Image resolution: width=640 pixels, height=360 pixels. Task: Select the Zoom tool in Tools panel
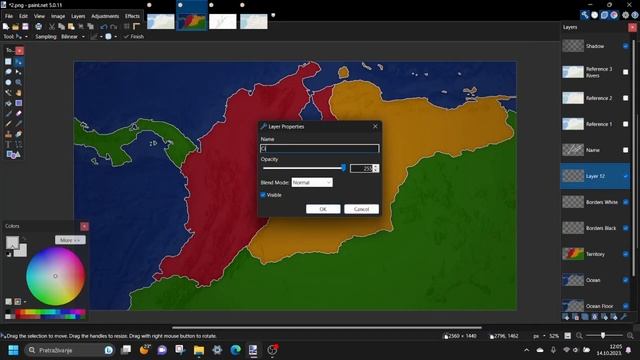18,82
